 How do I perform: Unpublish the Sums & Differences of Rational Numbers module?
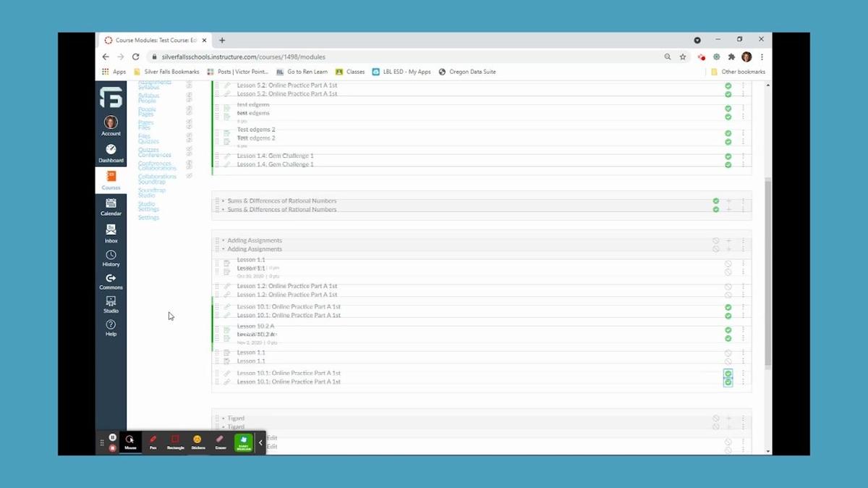click(715, 201)
